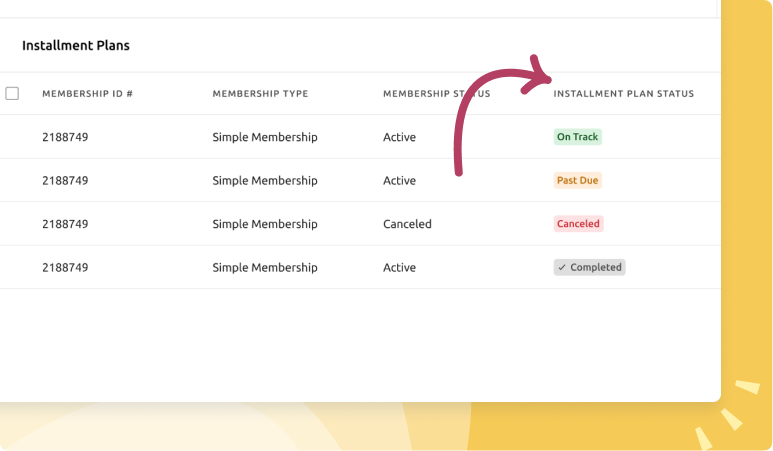Click the On Track status badge
The image size is (773, 451).
577,137
